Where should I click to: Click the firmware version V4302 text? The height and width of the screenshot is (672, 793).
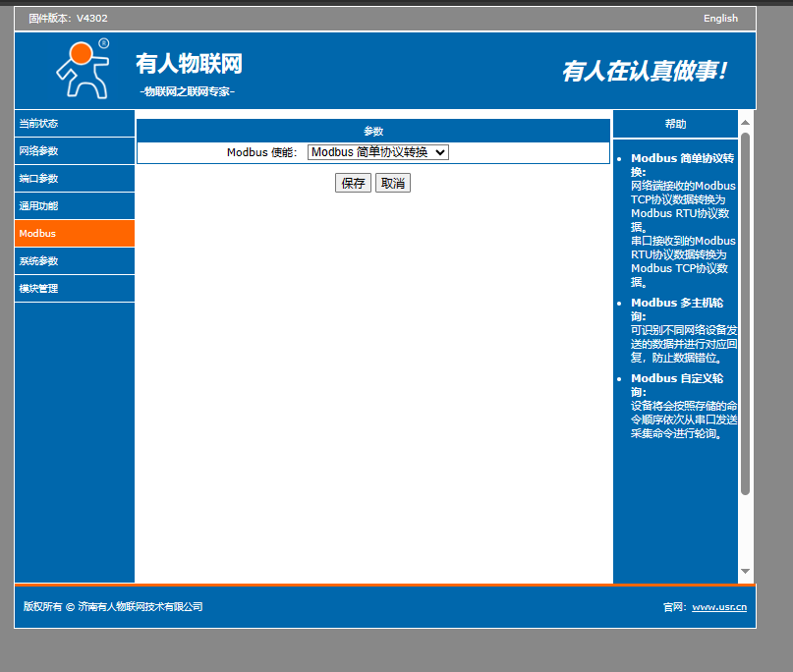pos(71,19)
